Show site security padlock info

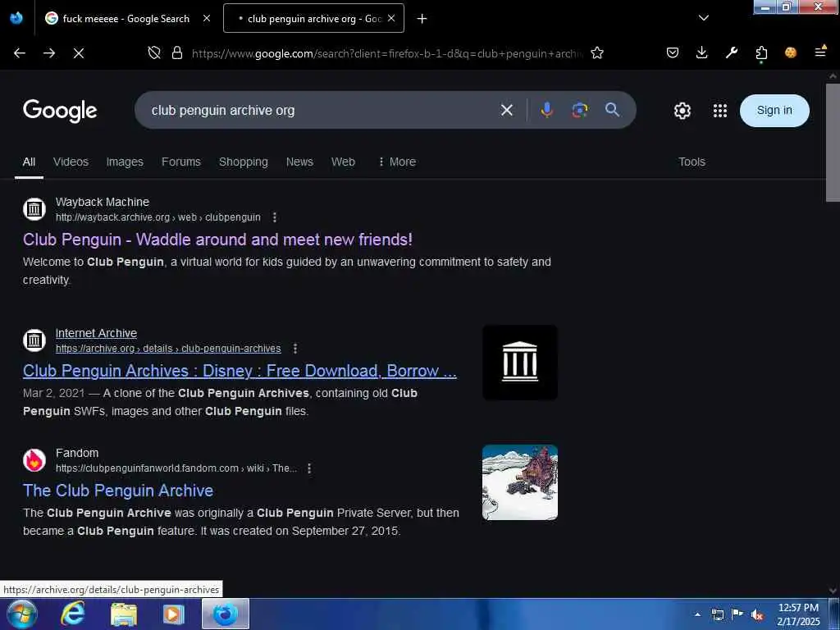click(177, 52)
